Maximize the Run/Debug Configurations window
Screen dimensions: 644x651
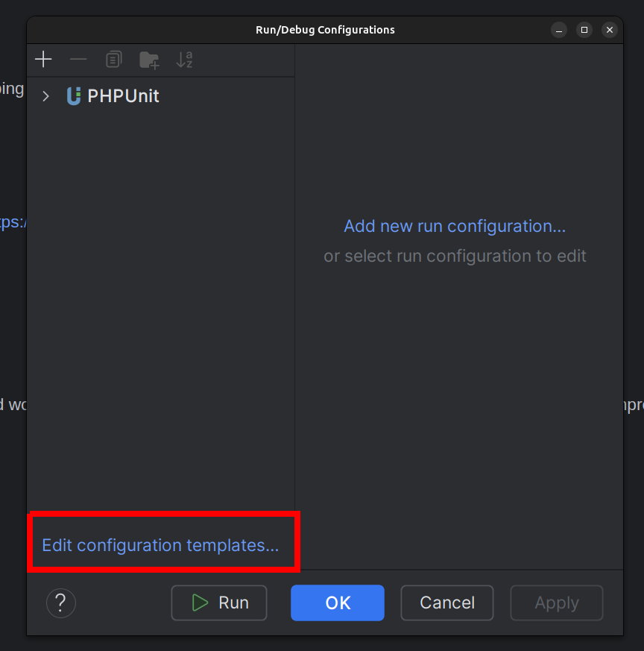click(x=584, y=30)
